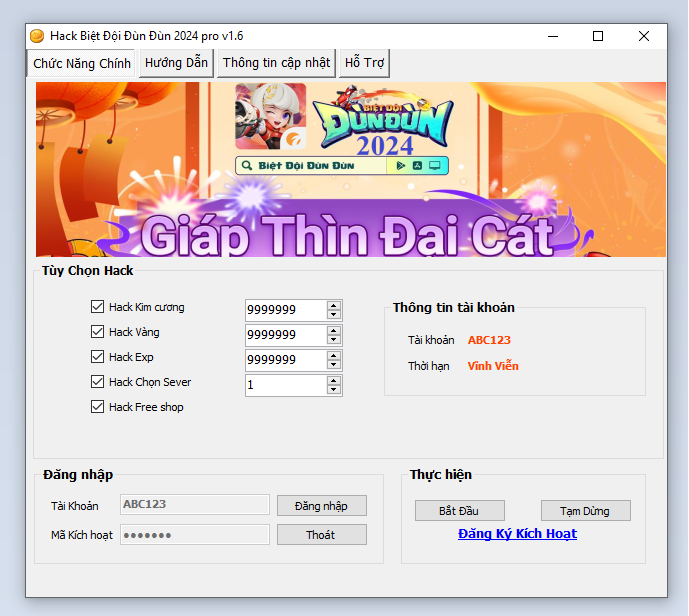Increase Kim cương value with up arrow
The width and height of the screenshot is (689, 616).
(334, 305)
